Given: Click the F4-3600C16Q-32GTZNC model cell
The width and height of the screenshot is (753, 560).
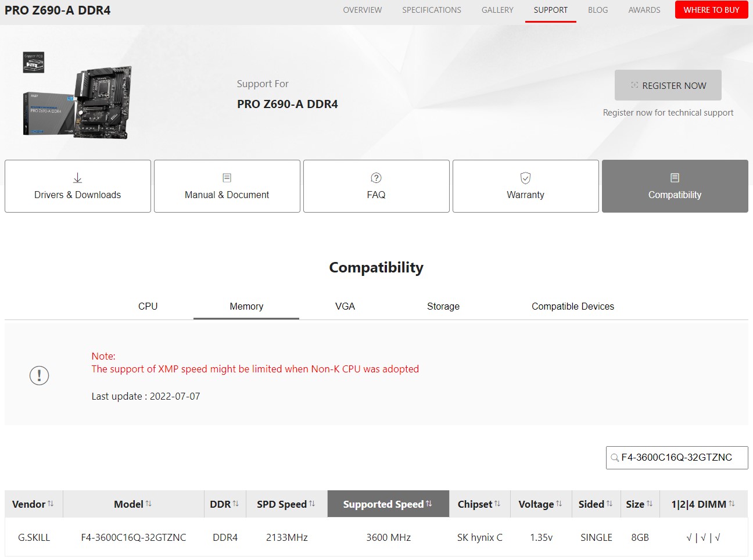Looking at the screenshot, I should (x=134, y=537).
